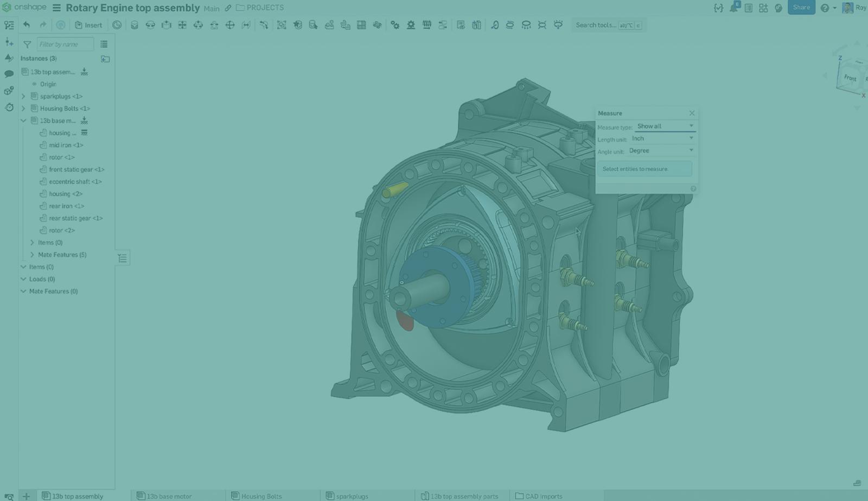Screen dimensions: 868x501
Task: Switch to the Housing Bolts tab
Action: [x=261, y=496]
